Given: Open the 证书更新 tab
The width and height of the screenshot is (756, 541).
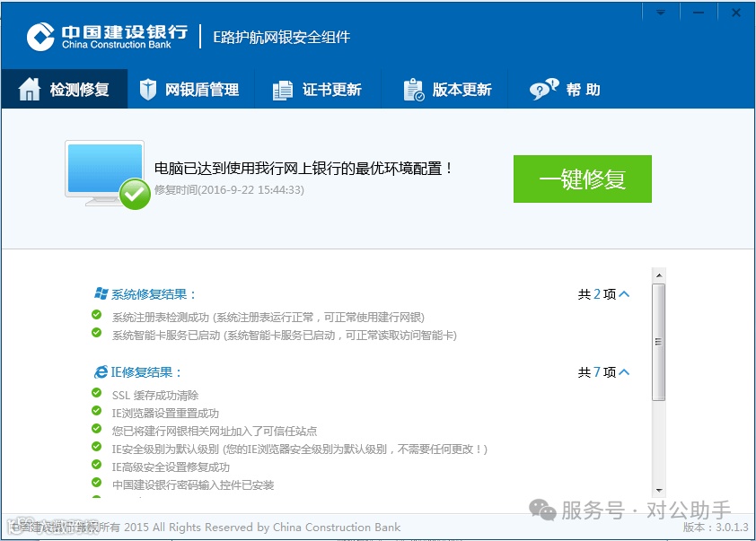Looking at the screenshot, I should (x=318, y=89).
